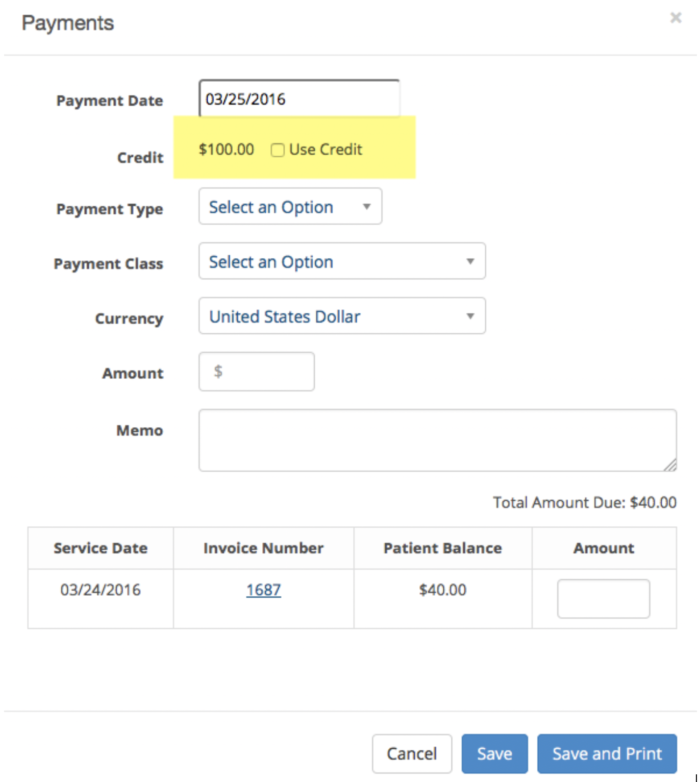Open the Payment Type dropdown
This screenshot has width=700, height=782.
[290, 206]
